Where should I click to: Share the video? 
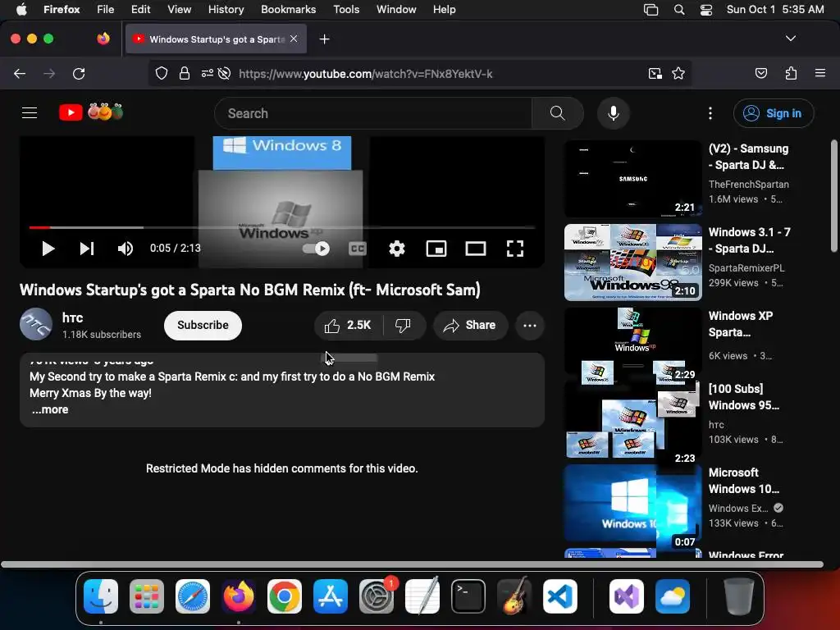click(470, 325)
